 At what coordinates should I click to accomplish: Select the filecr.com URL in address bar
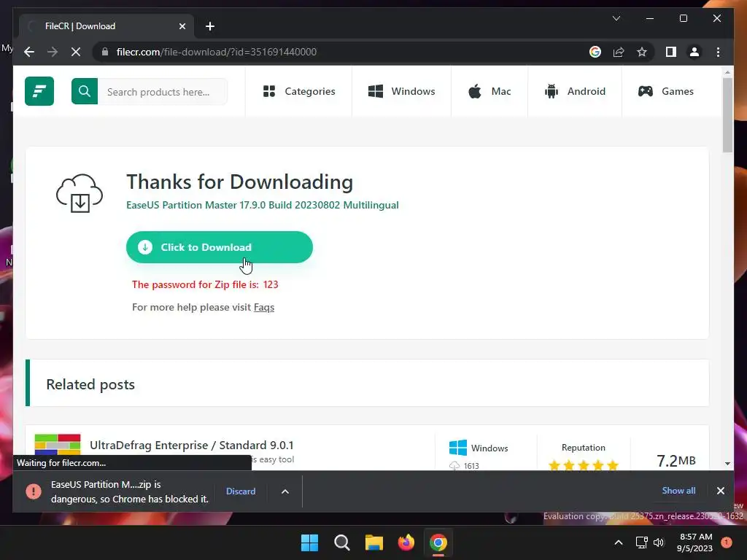coord(216,52)
